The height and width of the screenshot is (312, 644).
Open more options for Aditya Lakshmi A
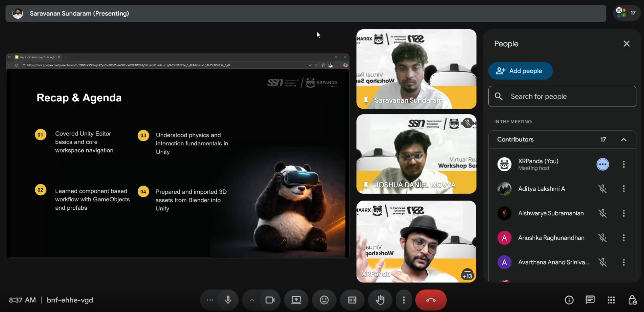pyautogui.click(x=624, y=189)
